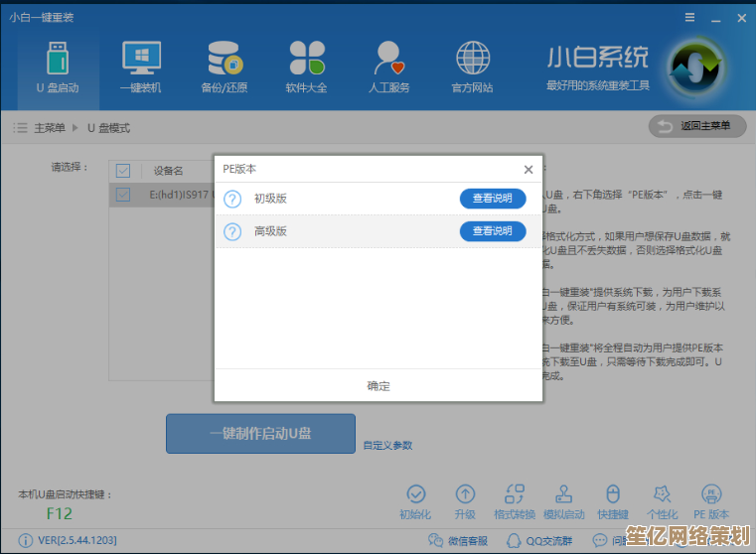Open the U盘启动 tab icon

coord(58,59)
